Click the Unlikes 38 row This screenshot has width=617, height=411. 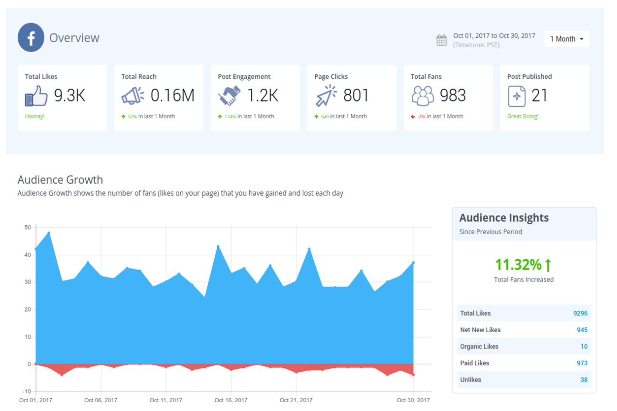[x=523, y=380]
